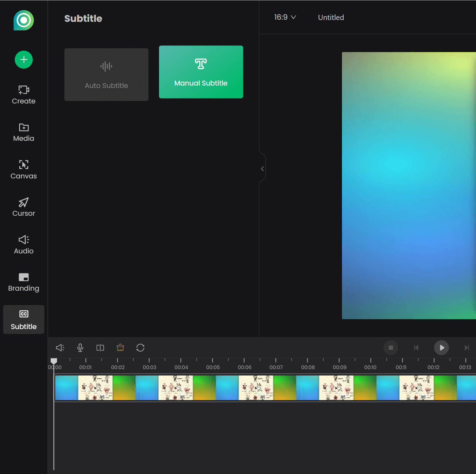Click the microphone record voiceover icon
Image resolution: width=476 pixels, height=474 pixels.
80,348
